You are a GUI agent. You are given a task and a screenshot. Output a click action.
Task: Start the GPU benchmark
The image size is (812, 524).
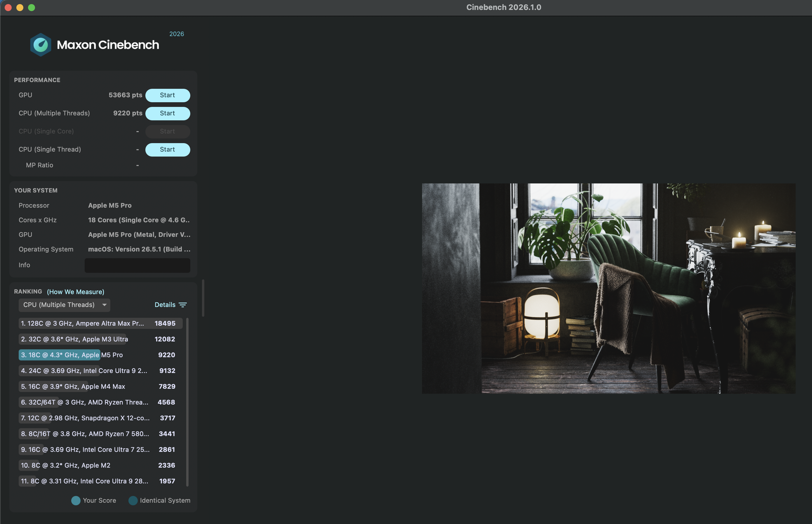(168, 95)
